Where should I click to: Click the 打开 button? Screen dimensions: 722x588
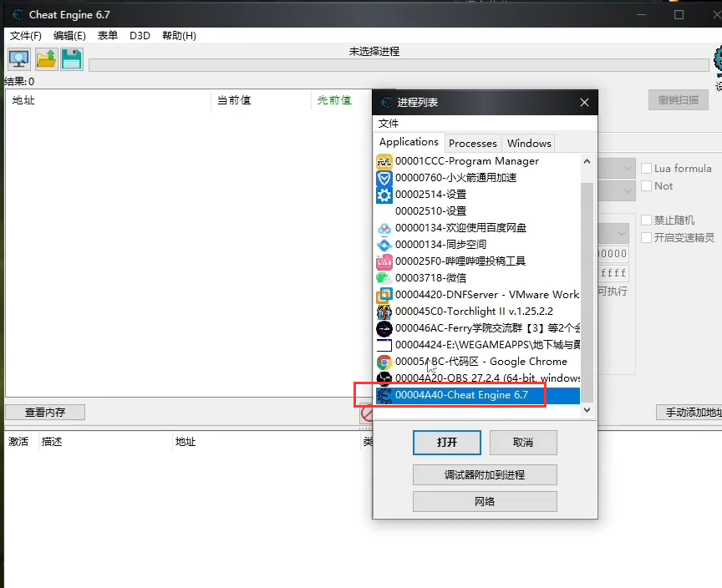point(447,443)
